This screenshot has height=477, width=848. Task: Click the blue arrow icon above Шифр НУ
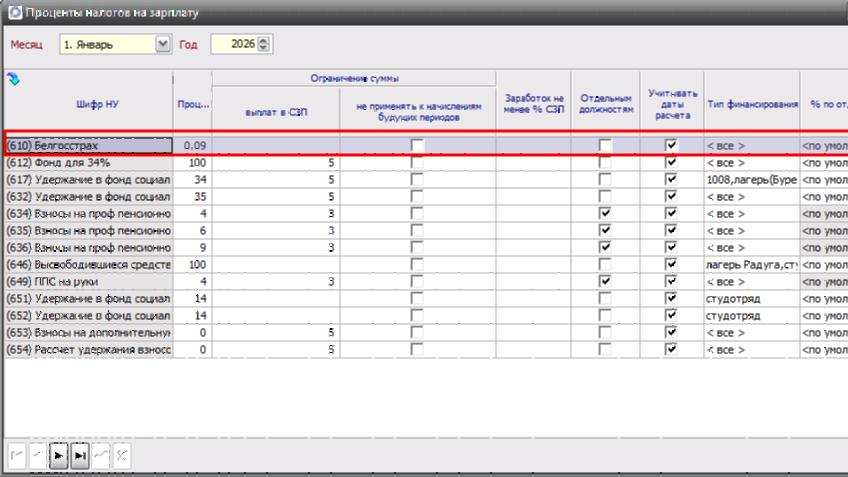coord(14,79)
